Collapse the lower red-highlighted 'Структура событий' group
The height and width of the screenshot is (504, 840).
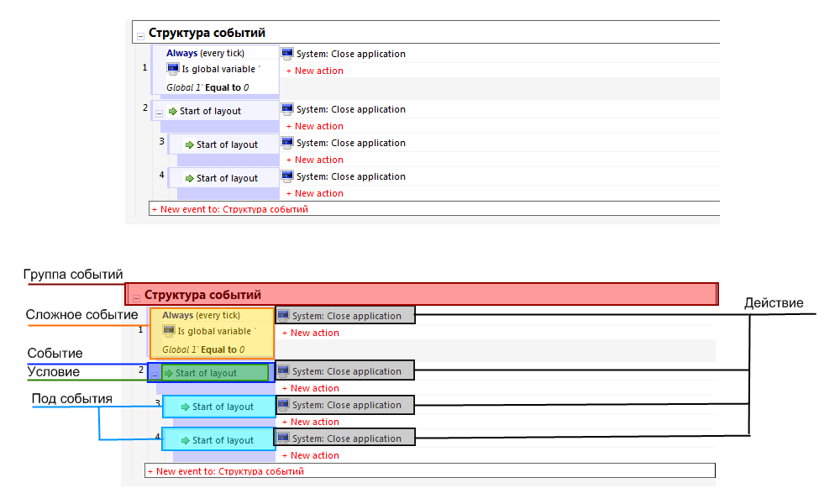click(136, 298)
